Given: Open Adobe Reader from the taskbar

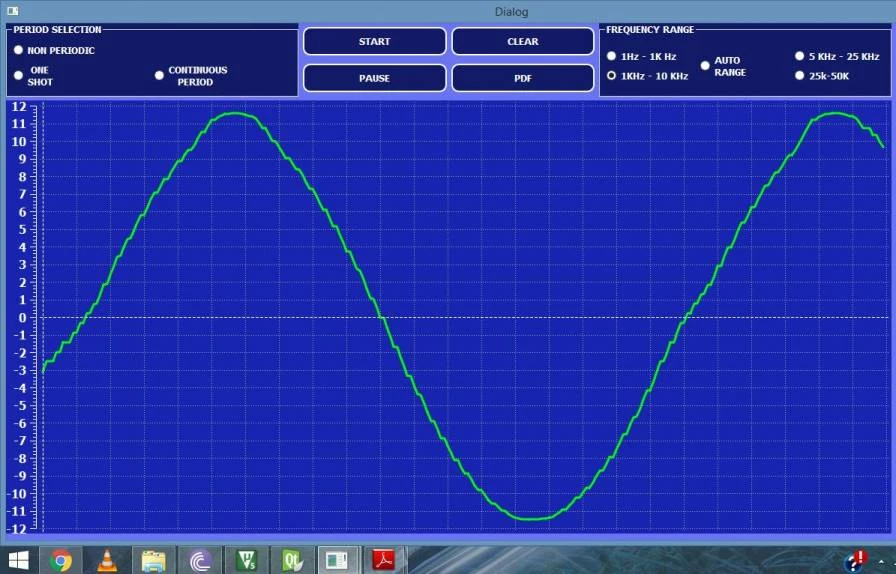Looking at the screenshot, I should 385,560.
